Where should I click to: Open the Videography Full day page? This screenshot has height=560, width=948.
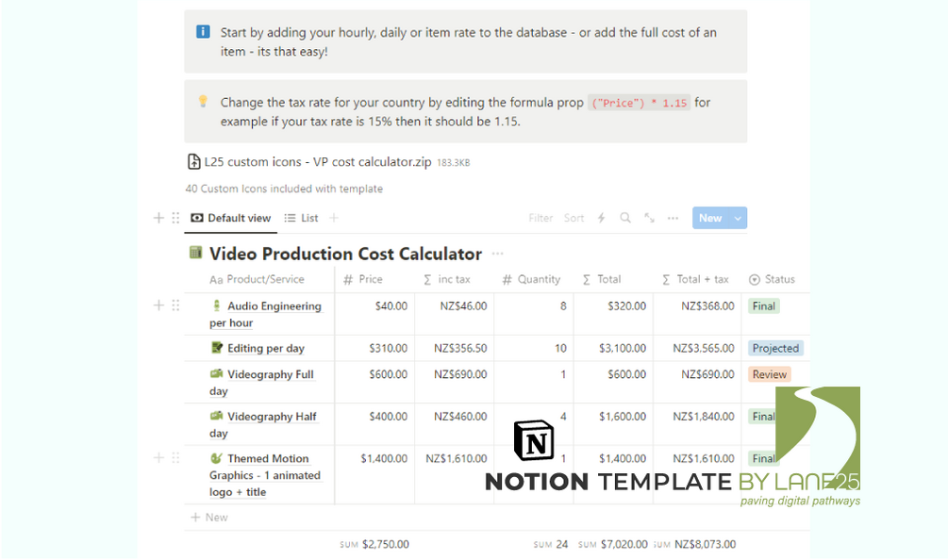(x=262, y=383)
